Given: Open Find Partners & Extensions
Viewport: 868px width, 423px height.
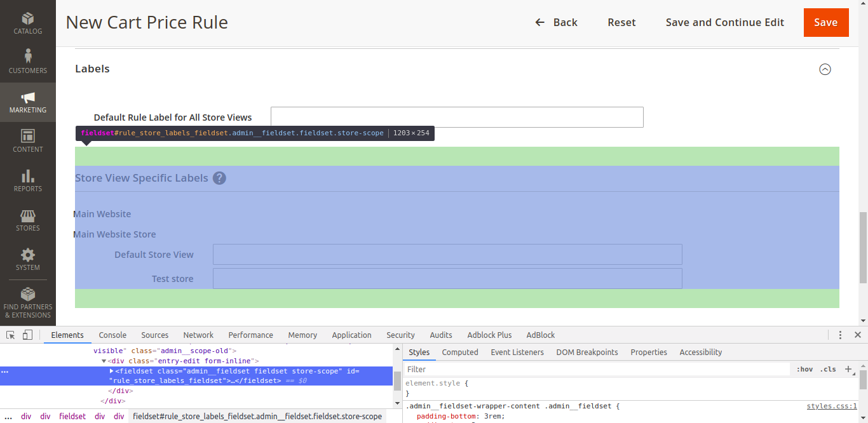Looking at the screenshot, I should click(x=28, y=303).
